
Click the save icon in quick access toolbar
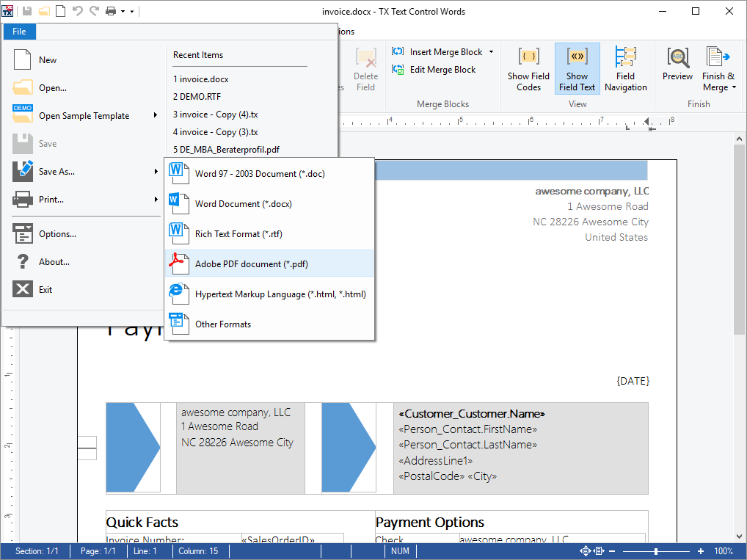pyautogui.click(x=27, y=11)
